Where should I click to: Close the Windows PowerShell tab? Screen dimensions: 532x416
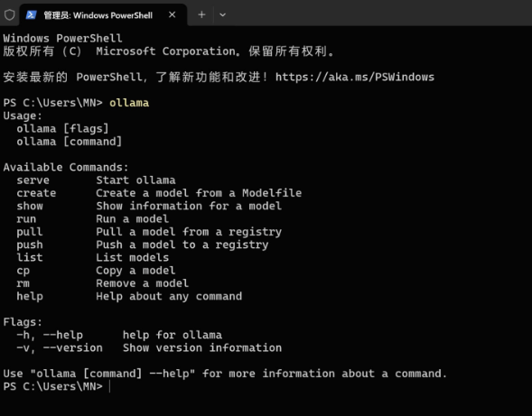pos(172,14)
